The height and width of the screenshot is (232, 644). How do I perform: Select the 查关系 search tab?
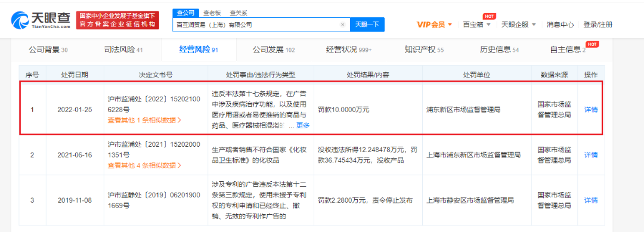(238, 13)
